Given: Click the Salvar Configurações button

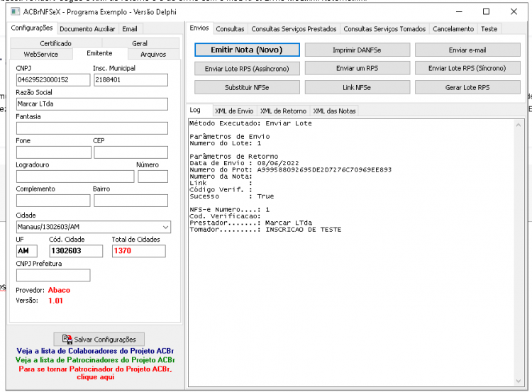Looking at the screenshot, I should [99, 339].
